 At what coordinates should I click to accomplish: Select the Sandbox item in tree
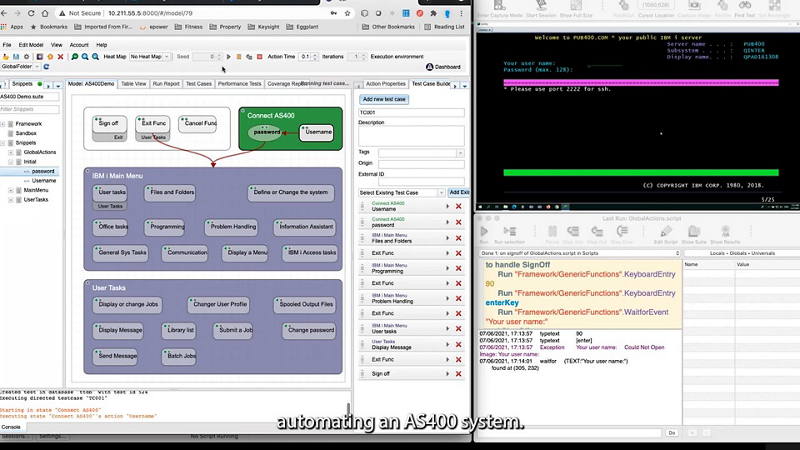click(x=26, y=134)
